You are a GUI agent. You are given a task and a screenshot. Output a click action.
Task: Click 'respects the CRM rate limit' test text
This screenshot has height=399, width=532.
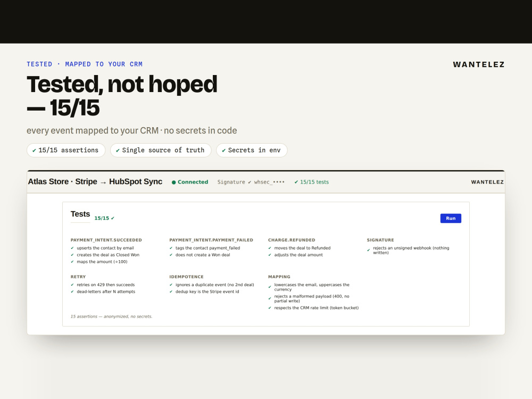(316, 307)
